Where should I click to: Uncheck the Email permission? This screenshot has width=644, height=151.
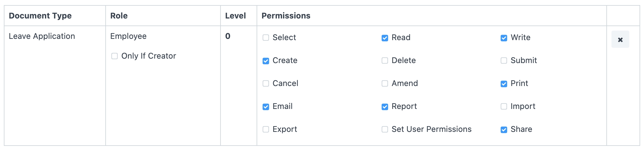click(x=266, y=107)
